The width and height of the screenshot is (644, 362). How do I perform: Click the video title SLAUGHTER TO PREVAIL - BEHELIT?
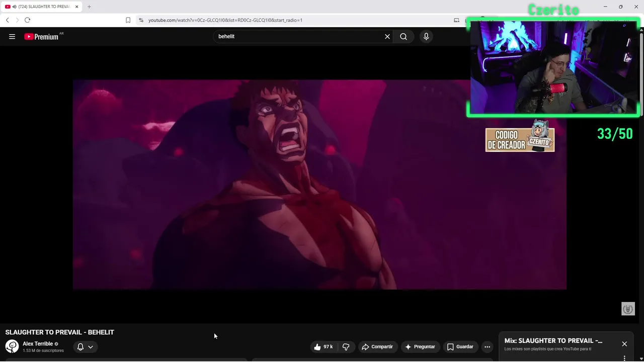coord(60,332)
